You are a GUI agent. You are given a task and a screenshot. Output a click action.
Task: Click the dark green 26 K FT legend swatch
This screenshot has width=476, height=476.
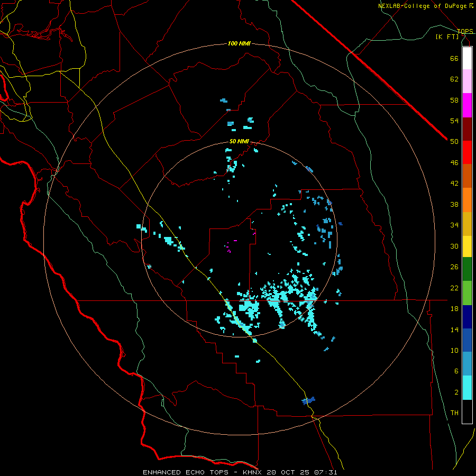[x=467, y=269]
